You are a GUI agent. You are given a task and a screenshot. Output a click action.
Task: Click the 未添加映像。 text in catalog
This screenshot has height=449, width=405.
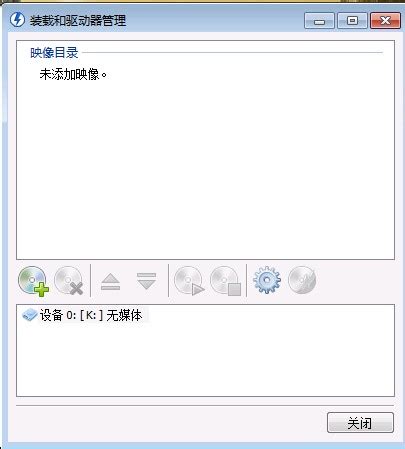click(73, 74)
